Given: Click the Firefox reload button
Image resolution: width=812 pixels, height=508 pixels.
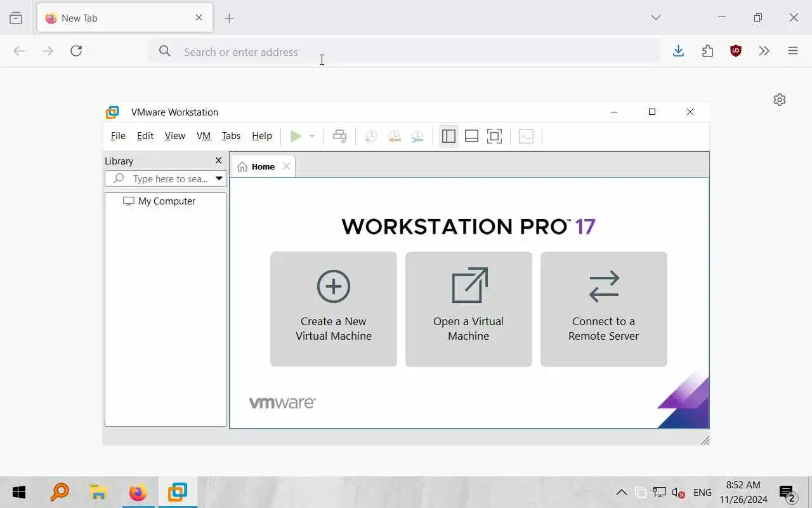Looking at the screenshot, I should 76,51.
